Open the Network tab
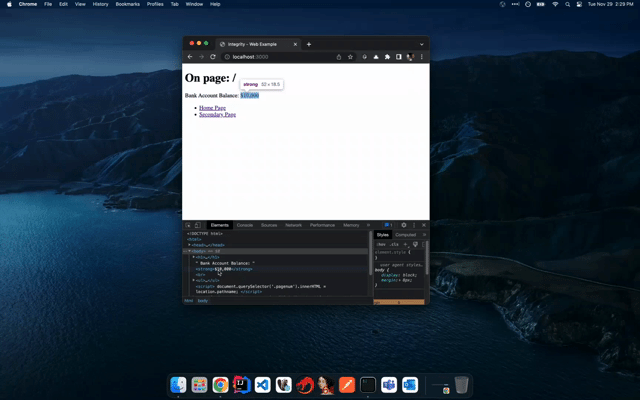640x400 pixels. pos(293,225)
